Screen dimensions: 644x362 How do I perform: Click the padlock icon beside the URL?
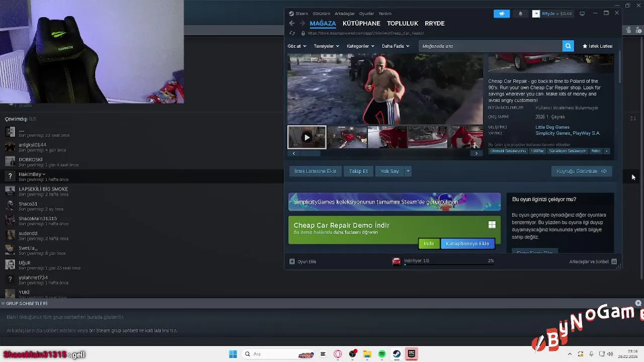point(303,33)
